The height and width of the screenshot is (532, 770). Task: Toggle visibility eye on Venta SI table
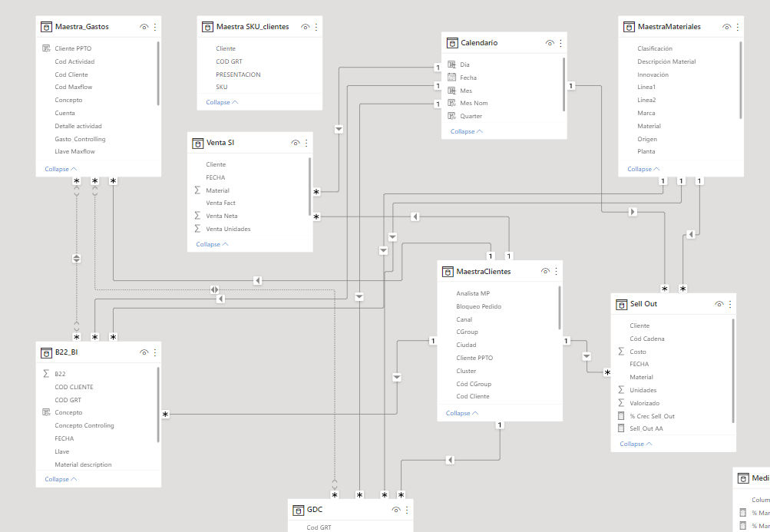tap(295, 143)
